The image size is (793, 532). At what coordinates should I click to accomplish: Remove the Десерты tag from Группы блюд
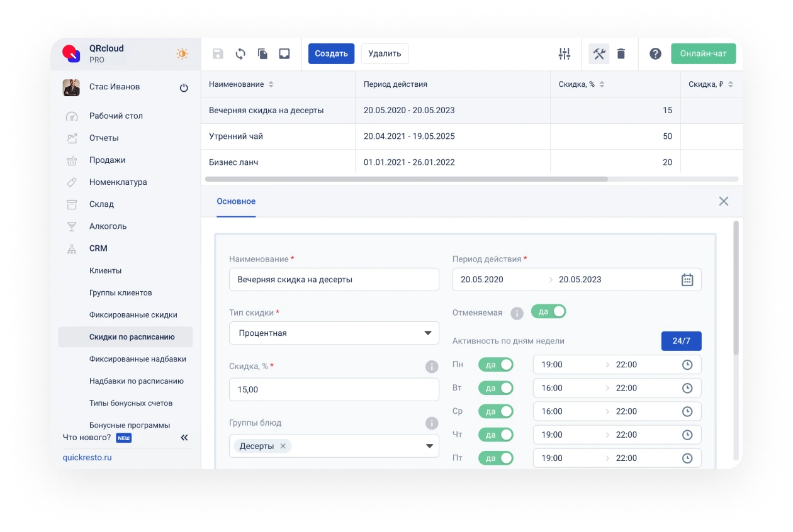pyautogui.click(x=283, y=446)
